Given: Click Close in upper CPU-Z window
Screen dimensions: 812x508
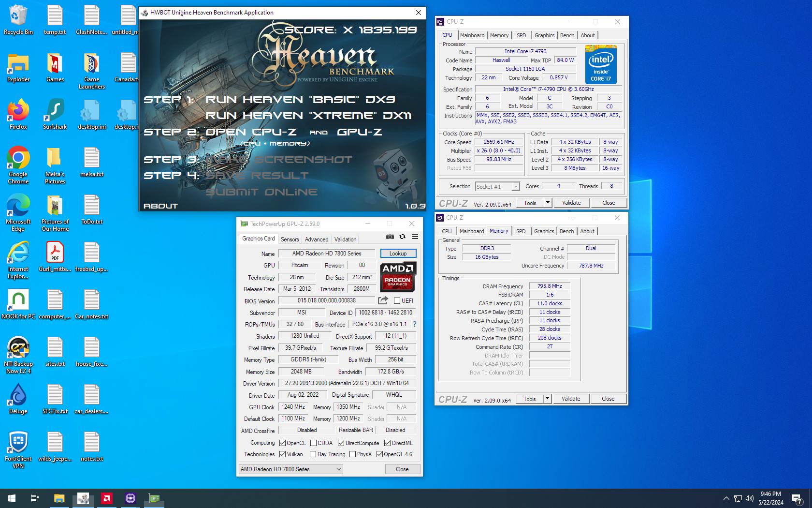Looking at the screenshot, I should (x=609, y=203).
